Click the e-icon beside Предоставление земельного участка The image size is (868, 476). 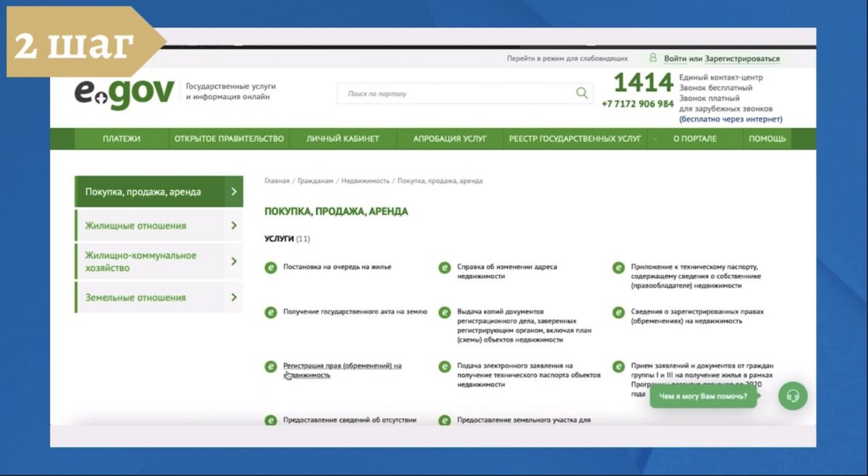tap(445, 420)
